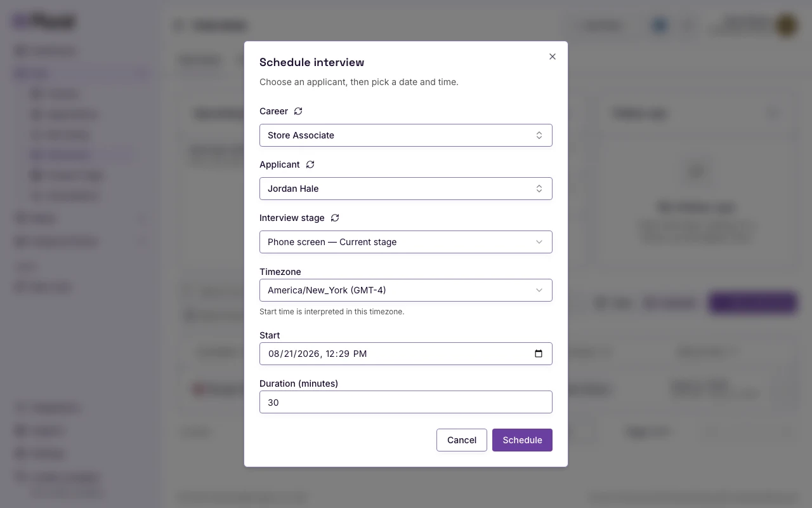Open the Store Associate career dropdown
This screenshot has width=812, height=508.
coord(406,135)
